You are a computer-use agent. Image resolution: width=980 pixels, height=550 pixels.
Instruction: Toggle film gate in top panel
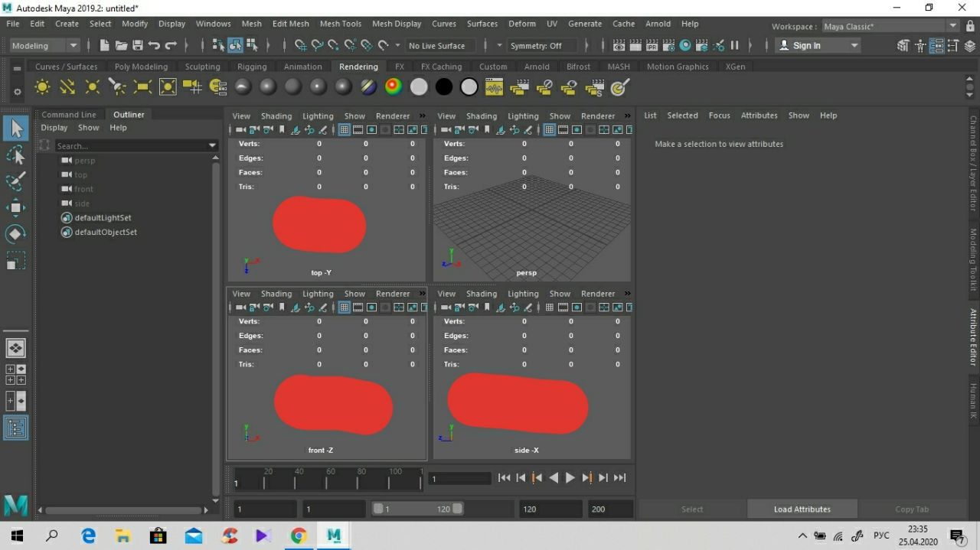pyautogui.click(x=358, y=130)
